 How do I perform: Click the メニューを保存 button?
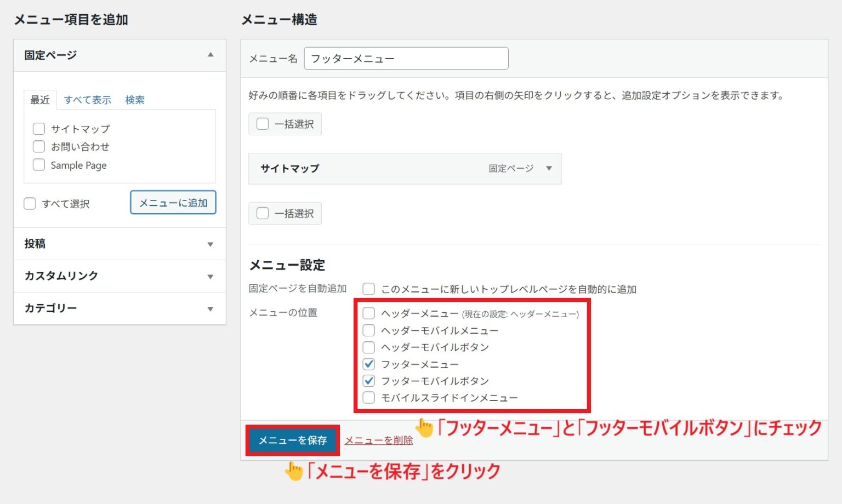293,440
